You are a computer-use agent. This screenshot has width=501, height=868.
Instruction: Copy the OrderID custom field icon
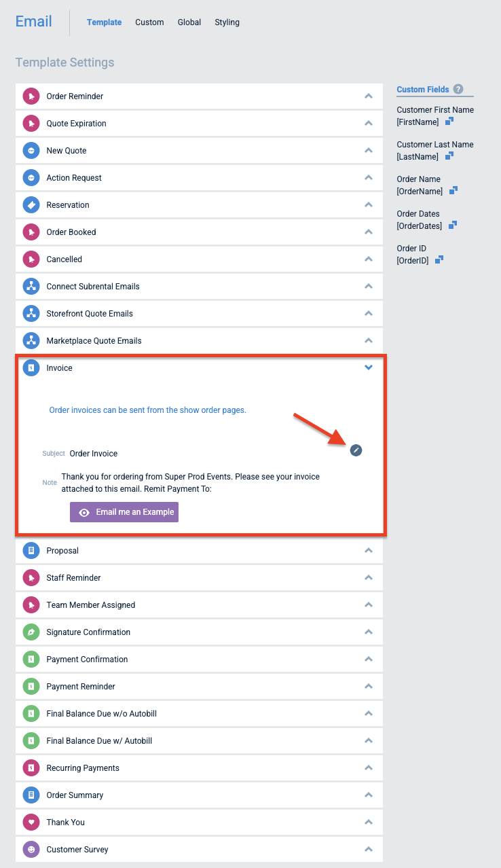coord(439,260)
